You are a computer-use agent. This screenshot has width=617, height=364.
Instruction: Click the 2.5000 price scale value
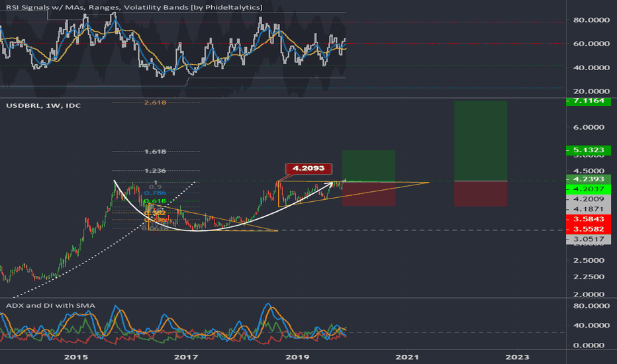(589, 260)
